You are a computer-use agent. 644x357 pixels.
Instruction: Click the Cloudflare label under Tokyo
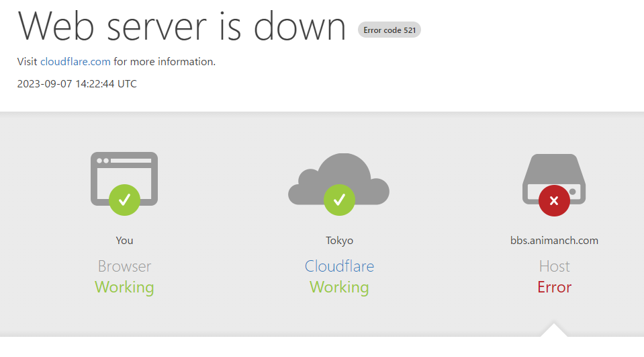339,266
